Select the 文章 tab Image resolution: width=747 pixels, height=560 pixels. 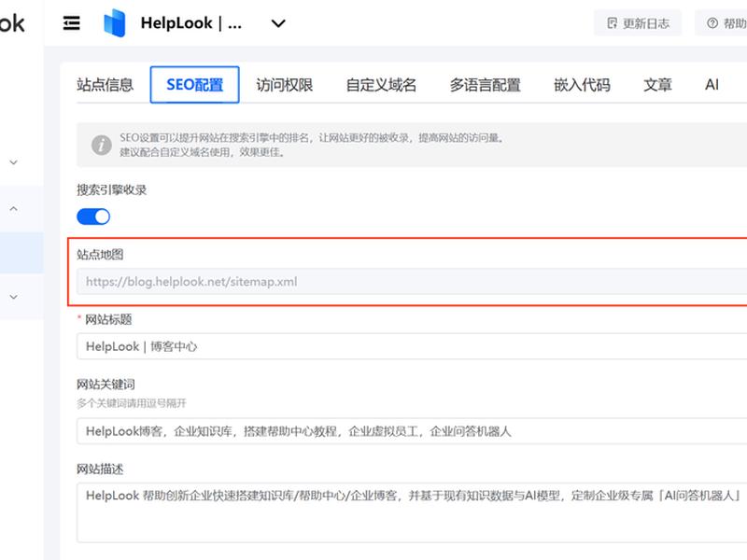coord(657,85)
